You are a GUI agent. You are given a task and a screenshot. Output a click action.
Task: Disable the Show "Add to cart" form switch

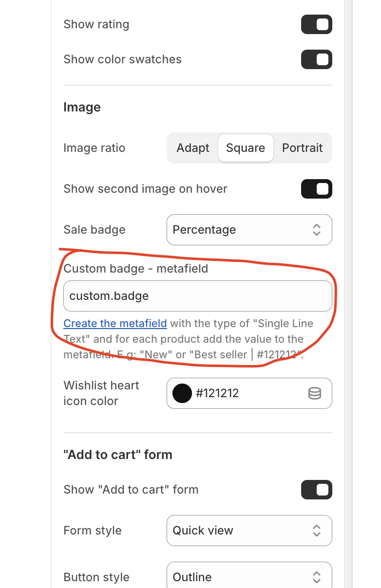[316, 489]
